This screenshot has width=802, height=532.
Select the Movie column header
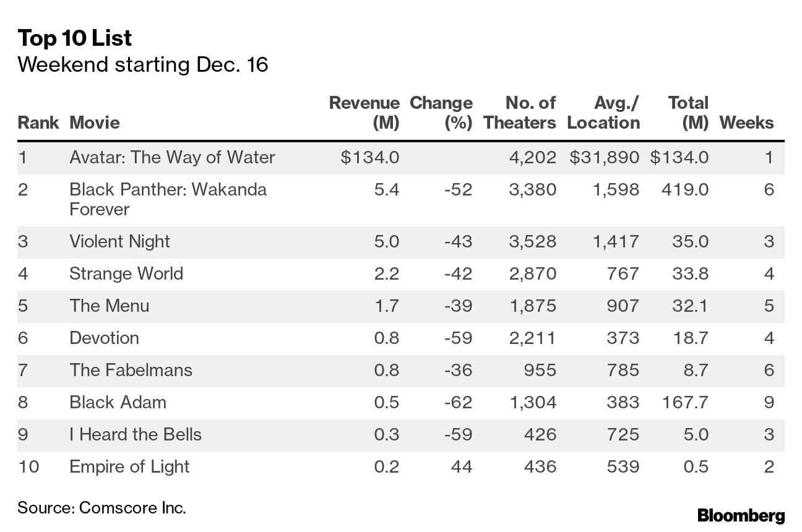(95, 122)
